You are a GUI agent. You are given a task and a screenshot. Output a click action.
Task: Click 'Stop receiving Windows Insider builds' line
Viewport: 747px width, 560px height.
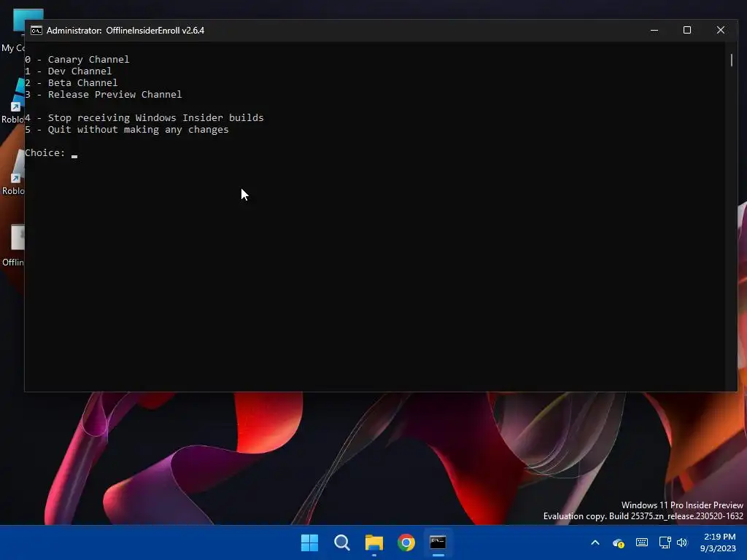click(x=144, y=117)
